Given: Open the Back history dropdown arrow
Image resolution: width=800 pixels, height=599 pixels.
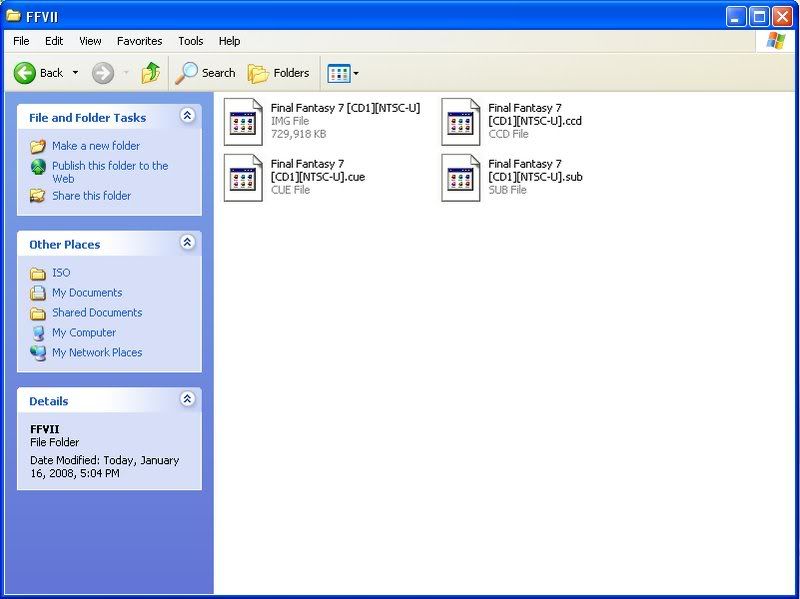Looking at the screenshot, I should [x=76, y=73].
